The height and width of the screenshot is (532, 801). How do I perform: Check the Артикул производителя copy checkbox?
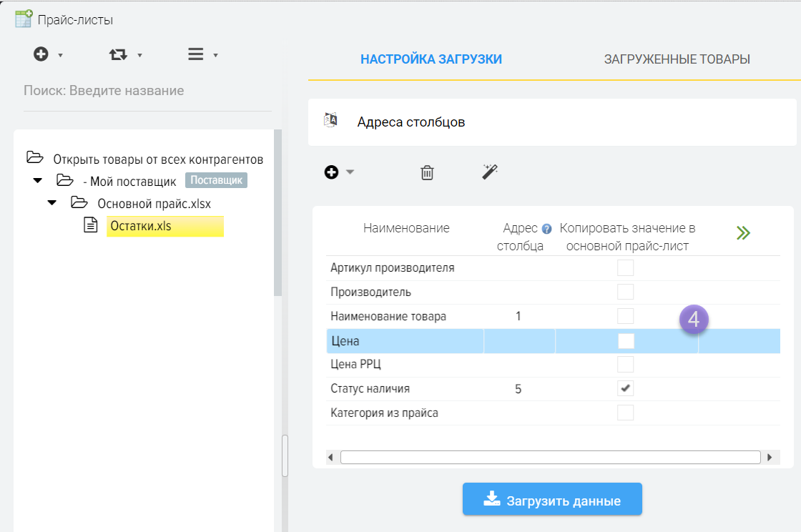(626, 268)
